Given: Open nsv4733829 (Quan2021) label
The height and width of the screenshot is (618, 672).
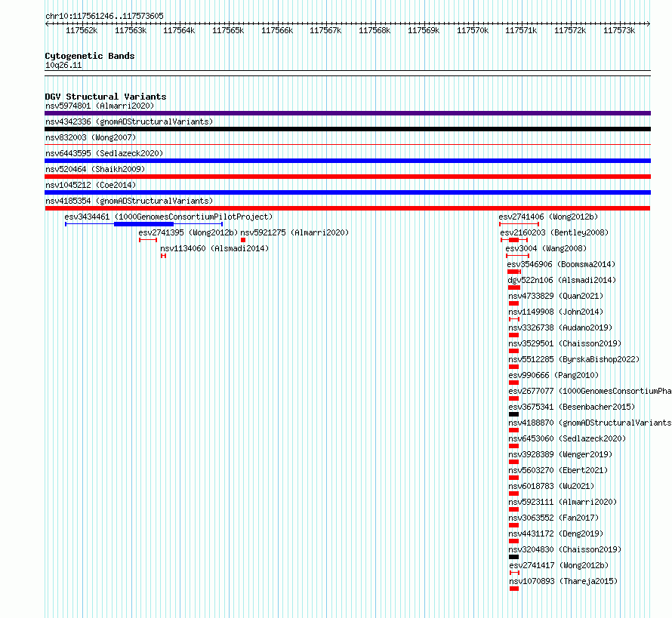Looking at the screenshot, I should coord(556,296).
